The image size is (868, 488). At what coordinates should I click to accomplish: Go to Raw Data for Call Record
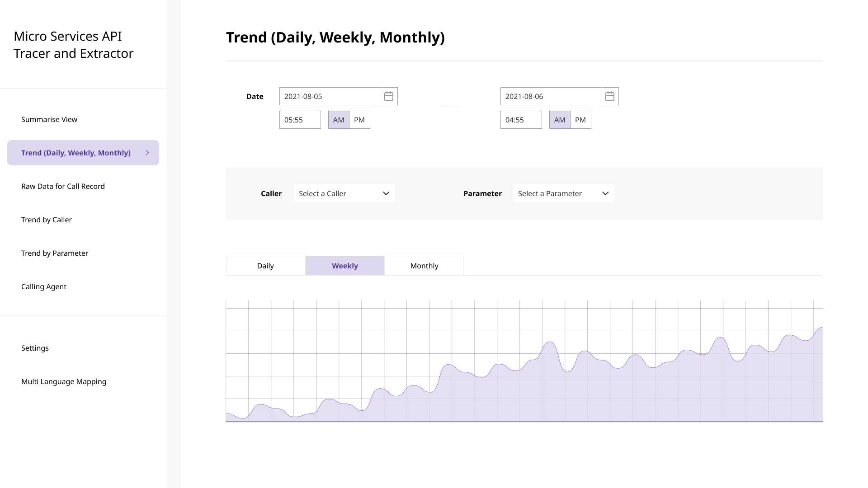63,186
